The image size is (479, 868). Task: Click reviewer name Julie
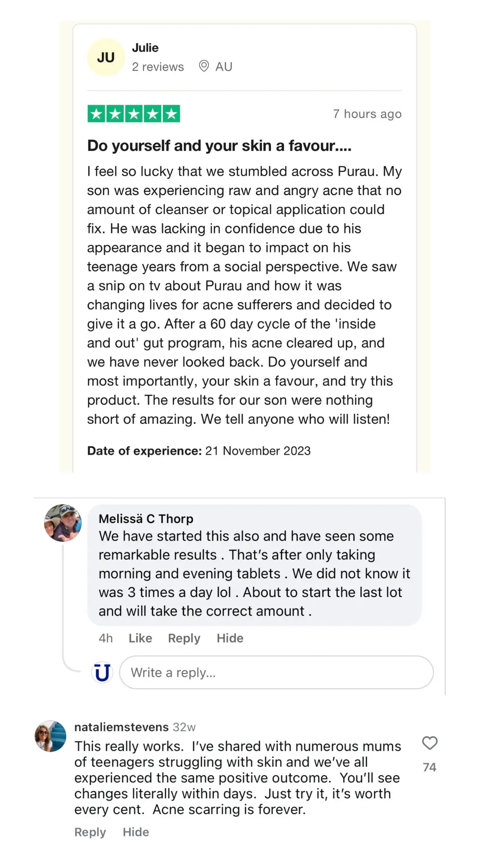[x=145, y=48]
